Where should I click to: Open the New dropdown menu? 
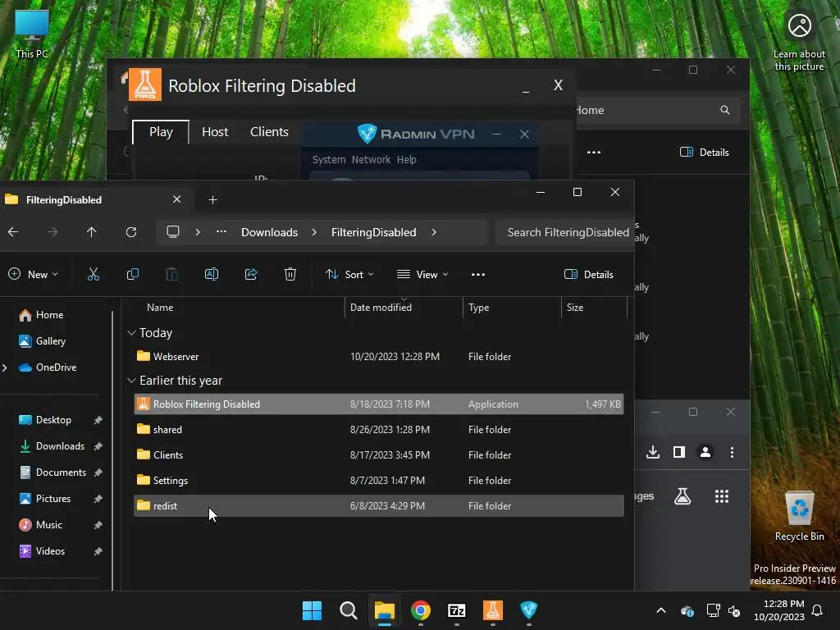coord(33,274)
